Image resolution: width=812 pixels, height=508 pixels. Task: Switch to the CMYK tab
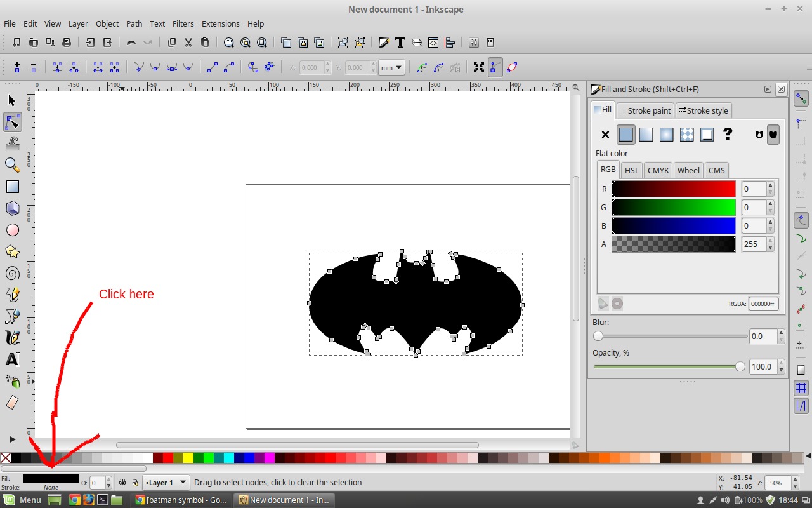658,170
